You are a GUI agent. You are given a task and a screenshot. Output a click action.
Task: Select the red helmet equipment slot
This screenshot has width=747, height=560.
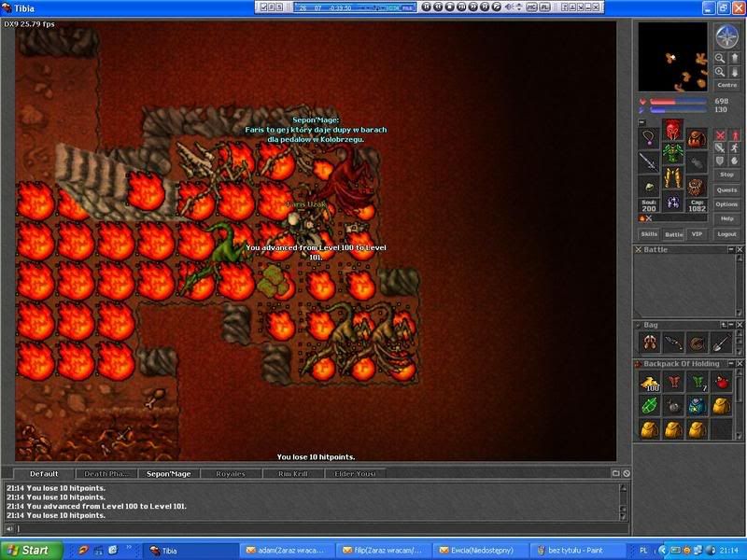click(x=672, y=130)
